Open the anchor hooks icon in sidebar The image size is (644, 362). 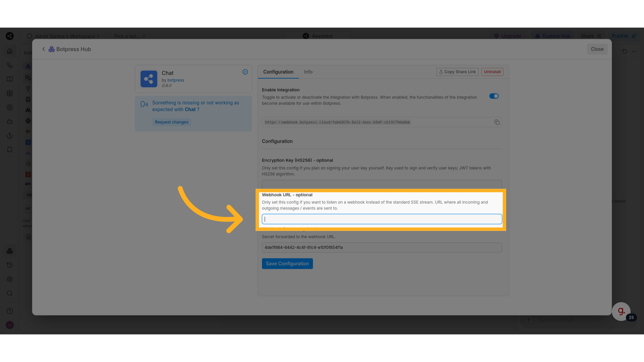coord(10,135)
